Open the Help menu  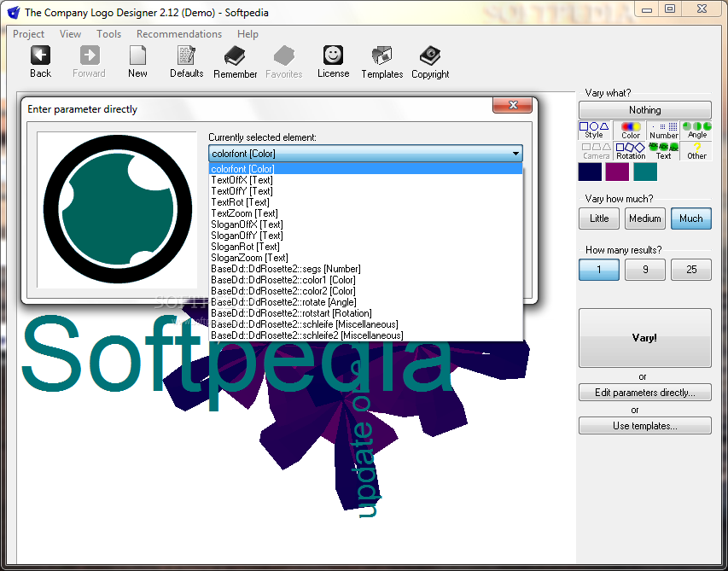coord(248,34)
